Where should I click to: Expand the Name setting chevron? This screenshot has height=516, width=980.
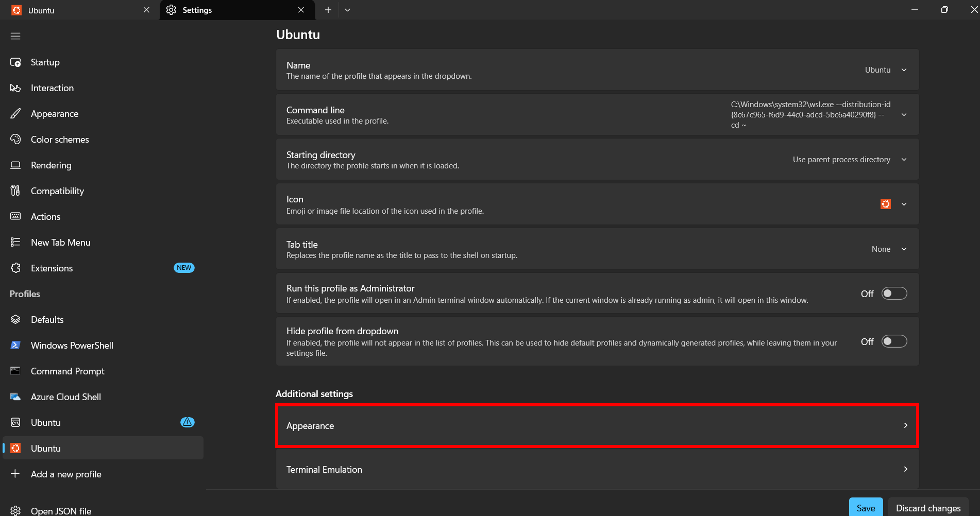904,70
